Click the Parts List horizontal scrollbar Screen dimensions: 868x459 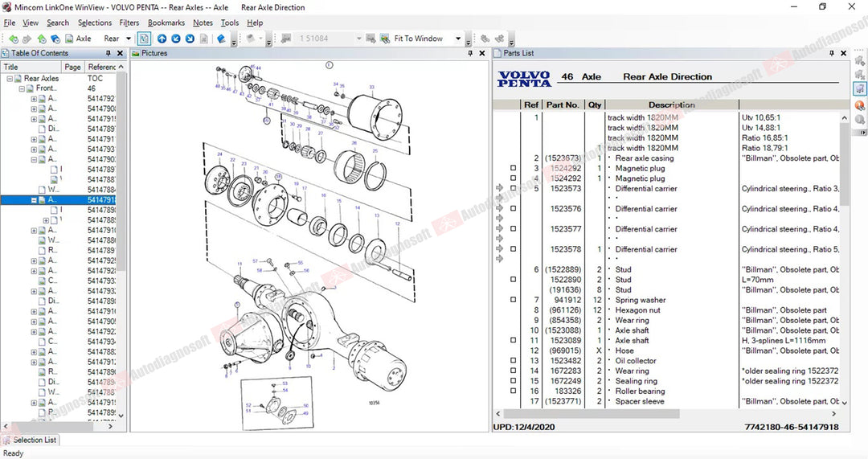coord(592,414)
